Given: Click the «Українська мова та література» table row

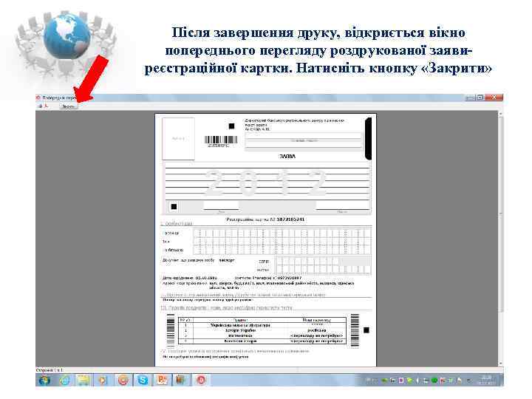Looking at the screenshot, I should (262, 325).
